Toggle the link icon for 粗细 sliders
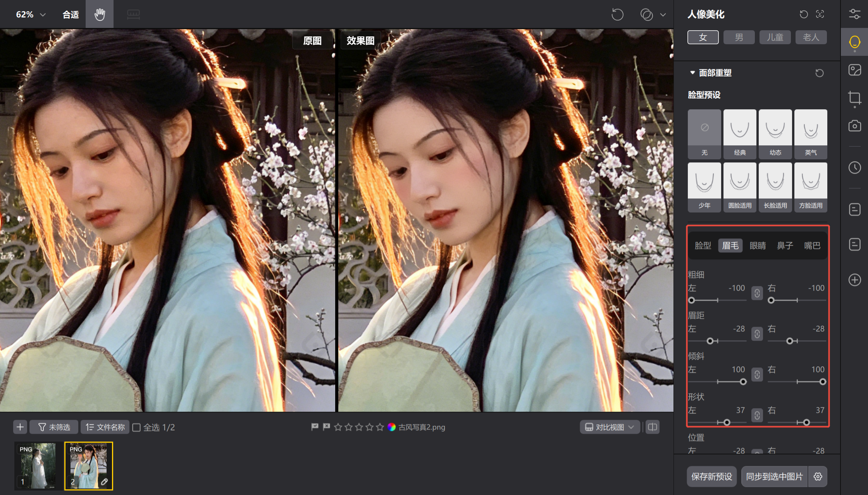 (x=757, y=293)
